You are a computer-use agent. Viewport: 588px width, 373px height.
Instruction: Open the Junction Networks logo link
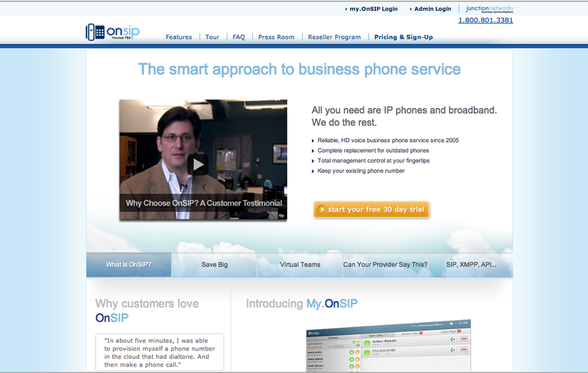489,9
